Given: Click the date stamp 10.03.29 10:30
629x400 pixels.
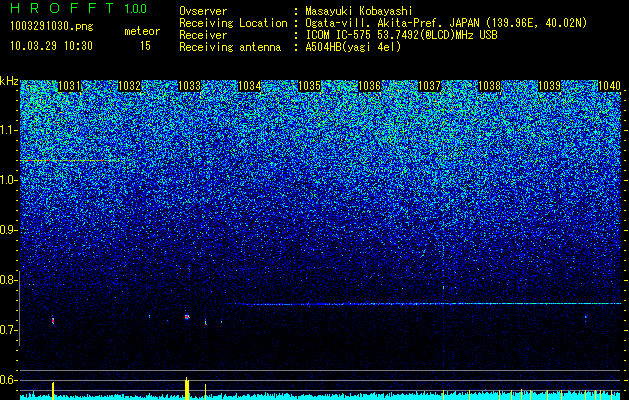Looking at the screenshot, I should point(51,46).
